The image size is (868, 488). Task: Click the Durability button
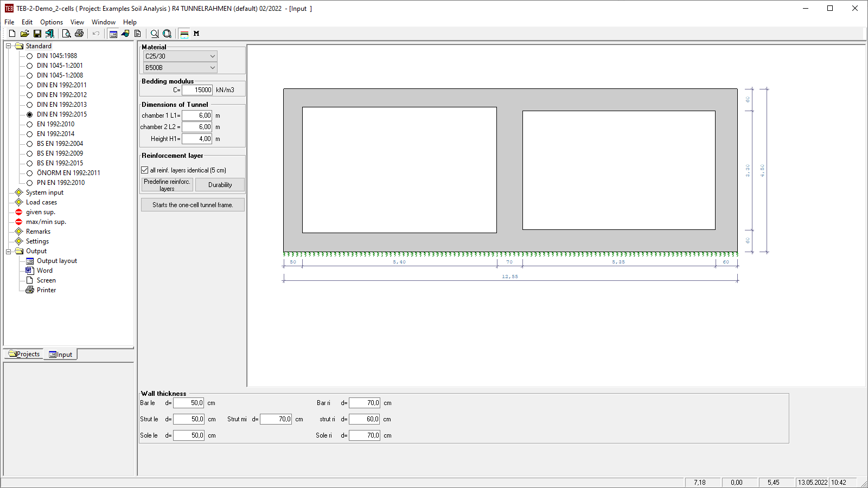[220, 185]
